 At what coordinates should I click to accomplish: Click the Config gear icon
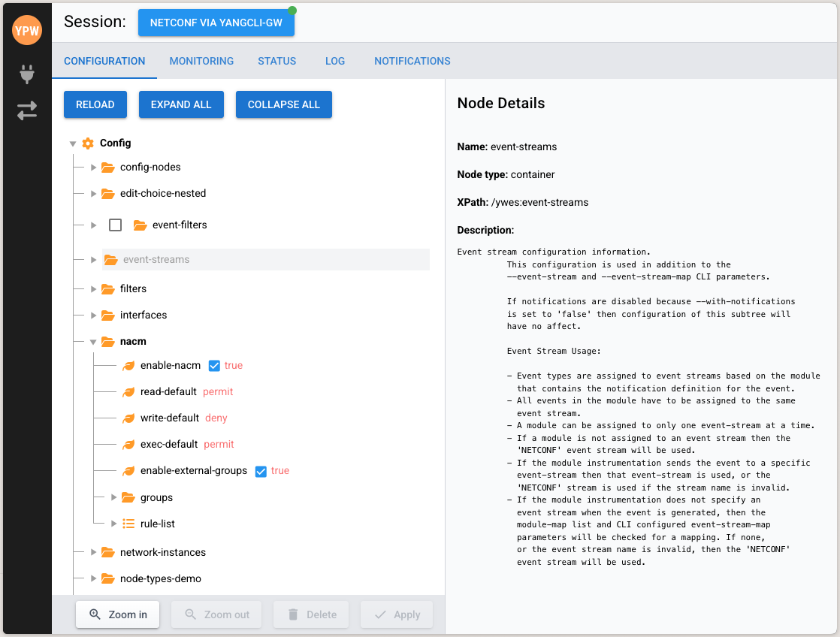(x=88, y=143)
